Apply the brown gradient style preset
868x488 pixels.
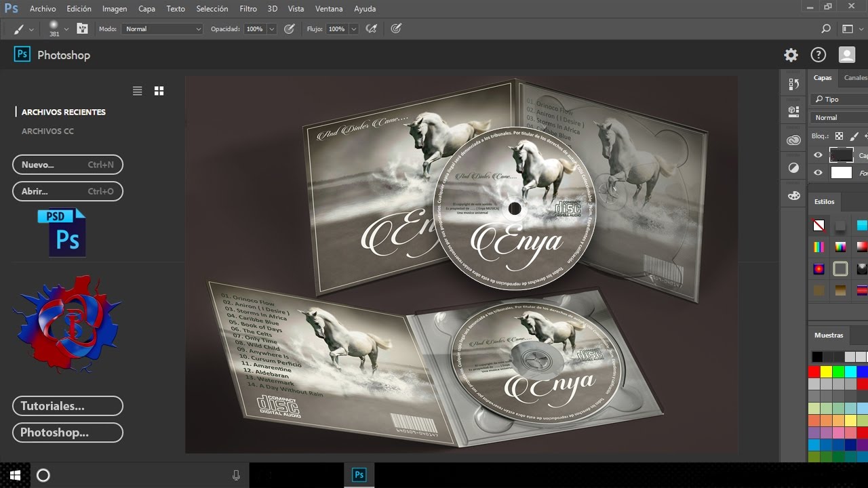pyautogui.click(x=841, y=291)
